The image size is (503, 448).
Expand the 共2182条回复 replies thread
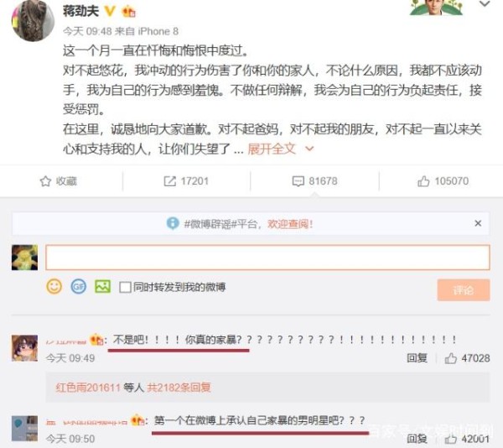pos(179,388)
